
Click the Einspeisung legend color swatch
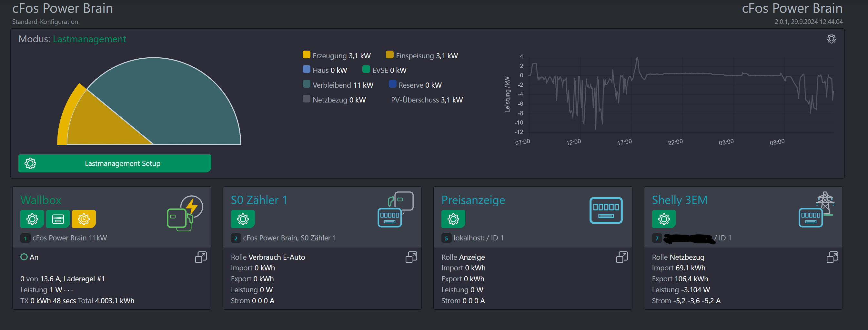389,54
